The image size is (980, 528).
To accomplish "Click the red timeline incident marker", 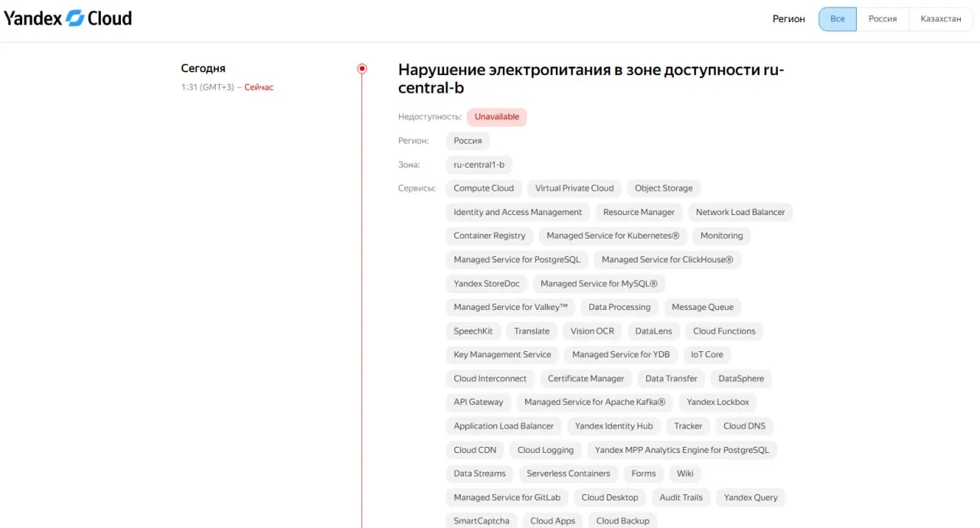I will click(362, 69).
